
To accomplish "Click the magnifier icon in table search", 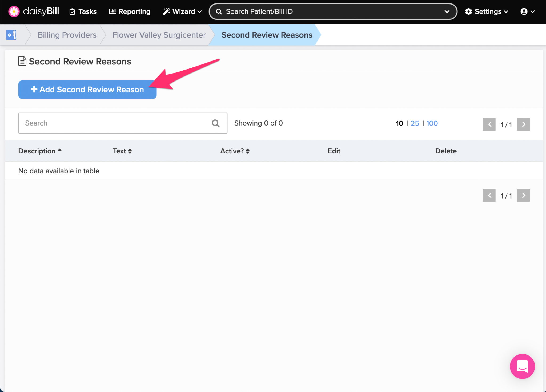I will tap(215, 123).
